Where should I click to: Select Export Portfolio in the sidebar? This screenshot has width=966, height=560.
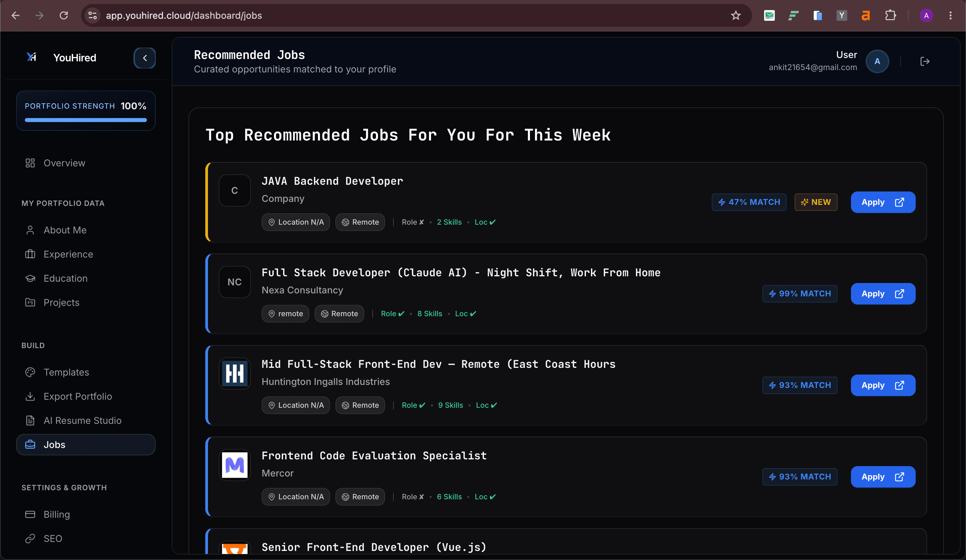point(86,396)
